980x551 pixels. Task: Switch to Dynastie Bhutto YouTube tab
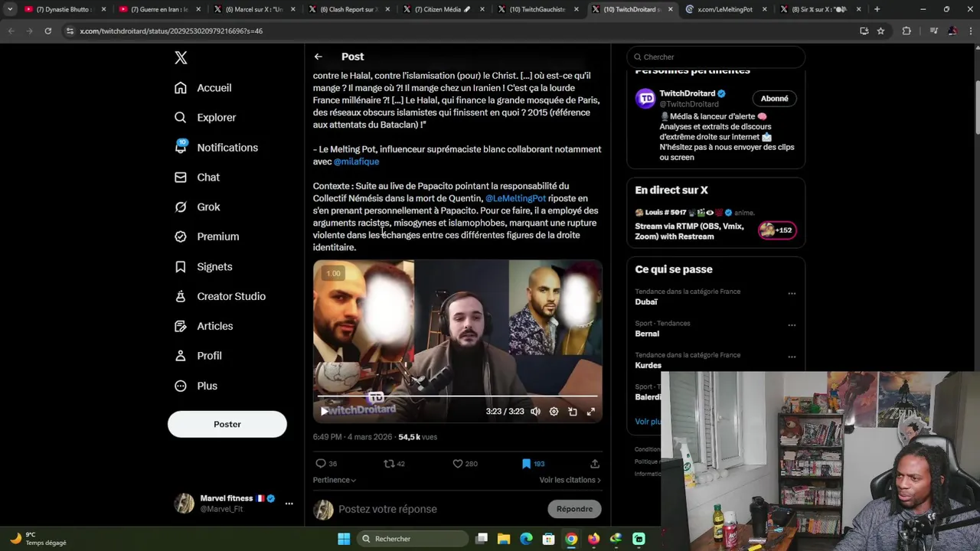[x=64, y=9]
